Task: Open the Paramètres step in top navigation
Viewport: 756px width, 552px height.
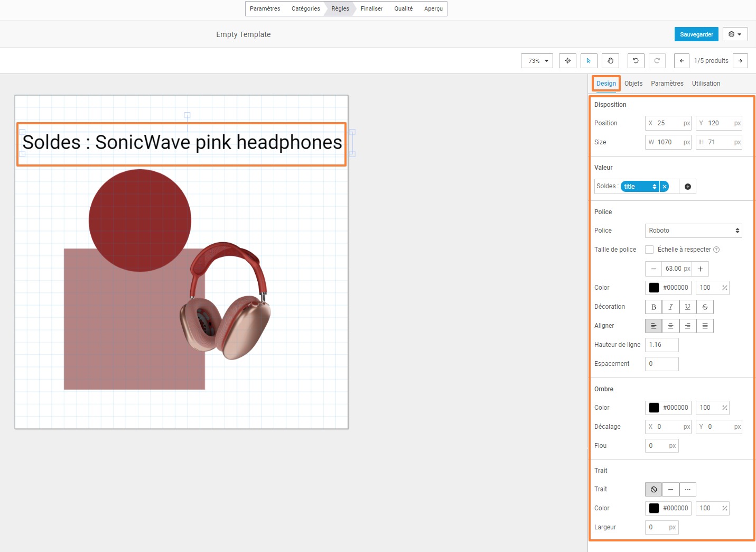Action: pyautogui.click(x=265, y=8)
